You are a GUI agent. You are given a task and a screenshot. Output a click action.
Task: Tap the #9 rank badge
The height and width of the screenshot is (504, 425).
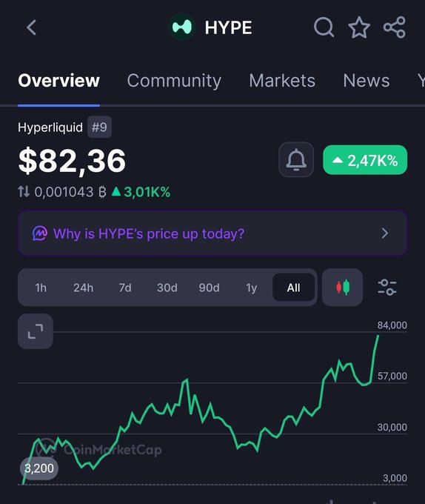point(99,127)
